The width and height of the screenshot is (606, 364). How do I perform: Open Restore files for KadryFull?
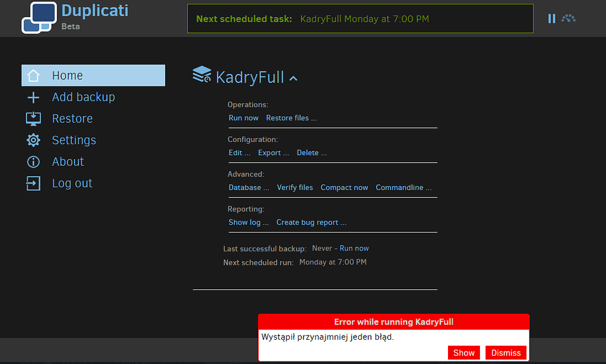[291, 117]
